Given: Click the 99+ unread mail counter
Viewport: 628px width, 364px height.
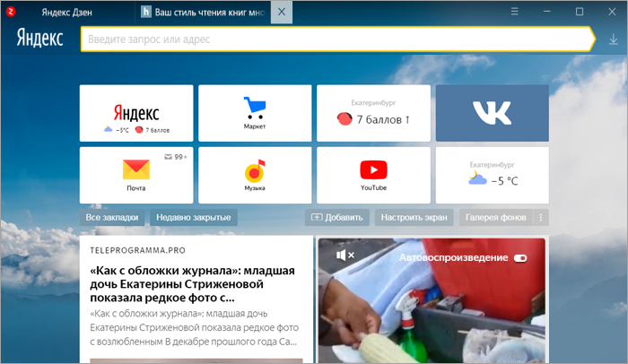Looking at the screenshot, I should (176, 157).
